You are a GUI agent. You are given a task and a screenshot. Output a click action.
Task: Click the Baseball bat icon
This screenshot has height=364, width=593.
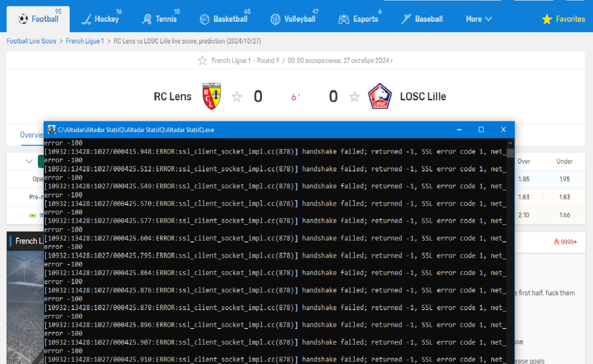[x=406, y=19]
